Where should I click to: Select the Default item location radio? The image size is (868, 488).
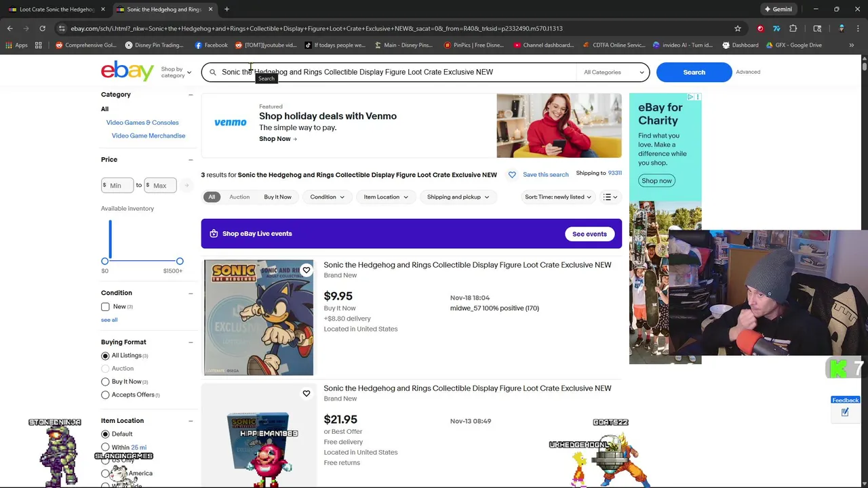(x=105, y=434)
